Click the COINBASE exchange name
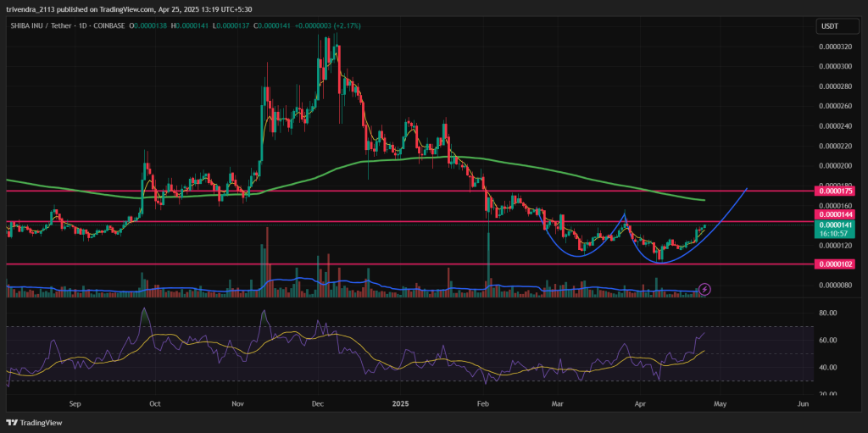Viewport: 868px width, 433px height. coord(108,26)
